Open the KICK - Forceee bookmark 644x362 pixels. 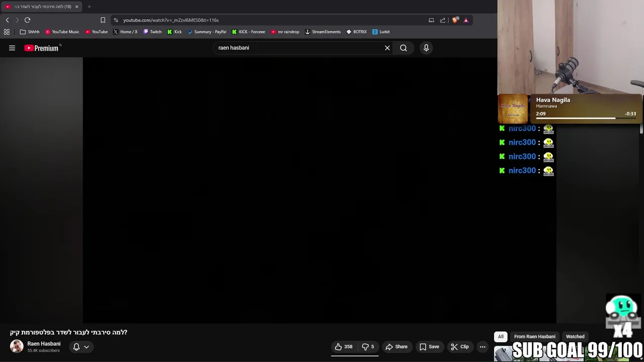click(249, 32)
